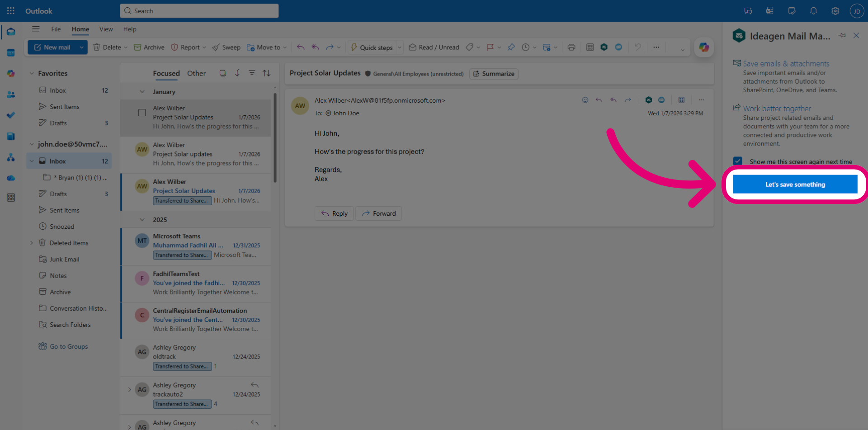Switch to the Focused inbox tab
The image size is (868, 430).
[x=166, y=73]
